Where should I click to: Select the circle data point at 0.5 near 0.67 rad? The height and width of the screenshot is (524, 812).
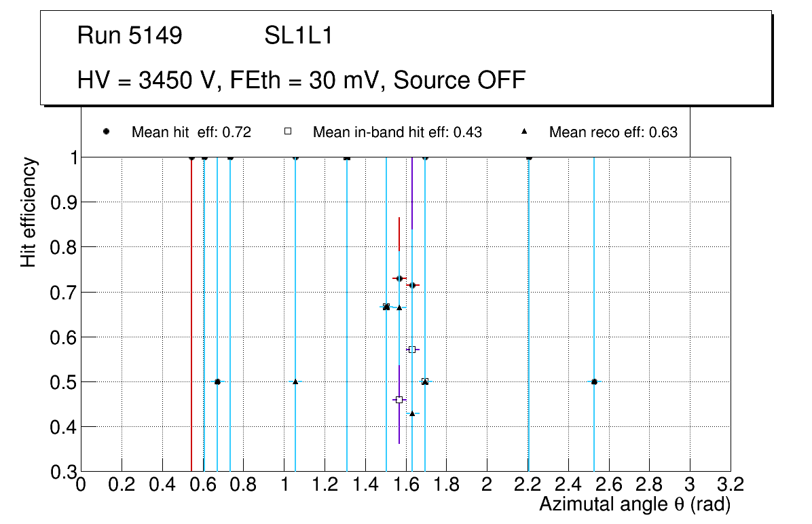point(217,381)
